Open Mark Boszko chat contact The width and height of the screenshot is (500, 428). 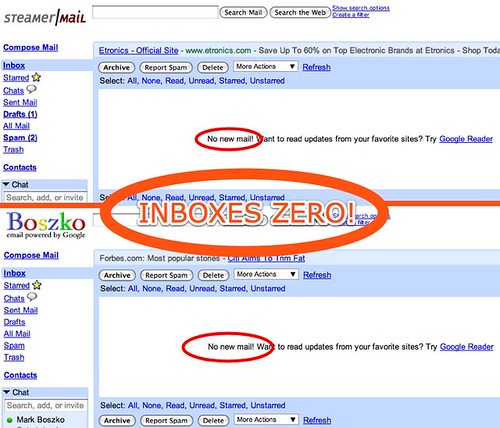(x=41, y=420)
